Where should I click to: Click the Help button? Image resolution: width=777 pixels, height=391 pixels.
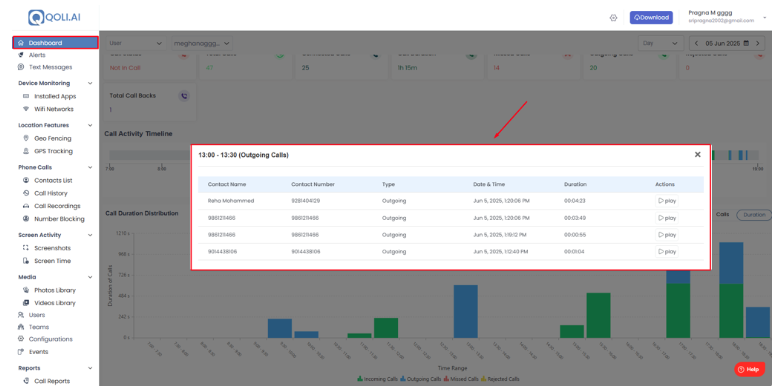[x=749, y=369]
